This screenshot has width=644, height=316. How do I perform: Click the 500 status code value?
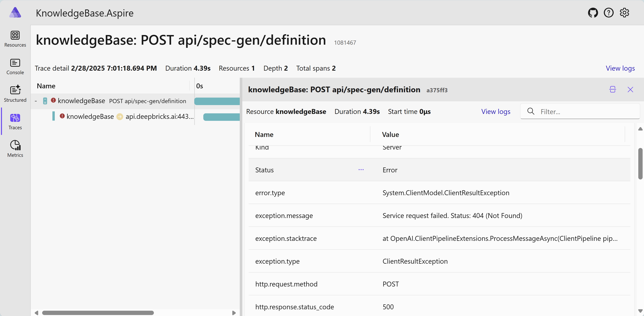[x=388, y=307]
